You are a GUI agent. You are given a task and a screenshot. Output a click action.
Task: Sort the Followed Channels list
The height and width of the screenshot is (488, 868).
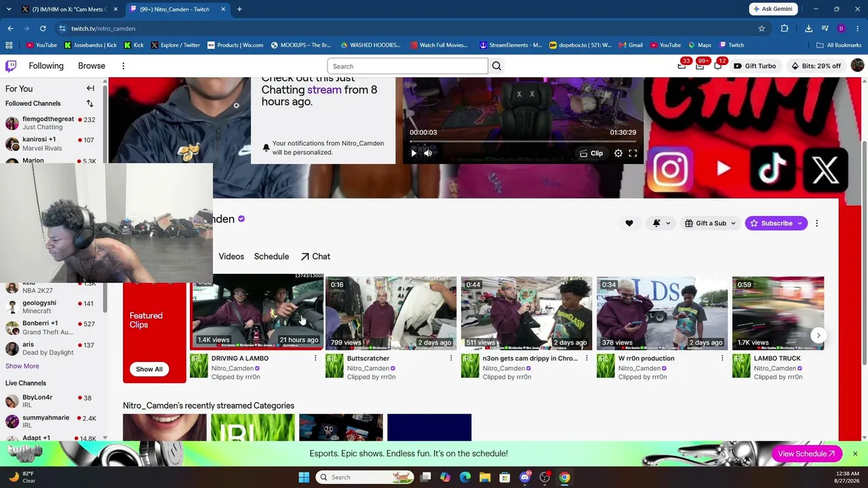(x=90, y=104)
